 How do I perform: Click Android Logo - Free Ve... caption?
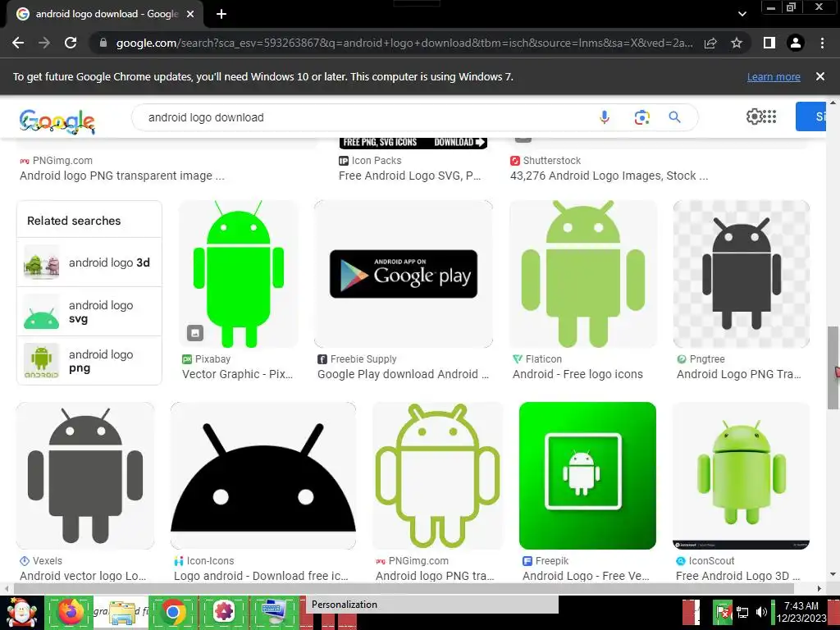point(586,576)
